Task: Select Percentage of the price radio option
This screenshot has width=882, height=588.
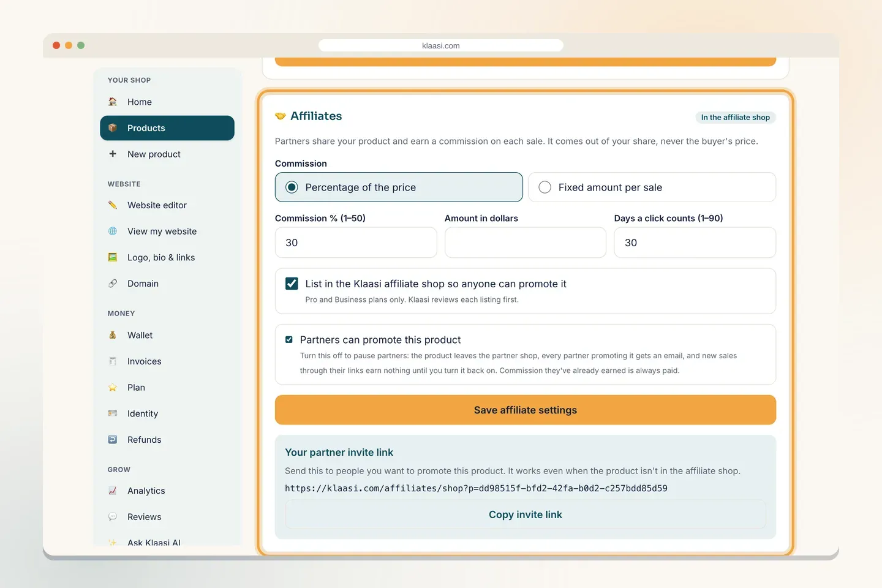Action: [x=399, y=187]
